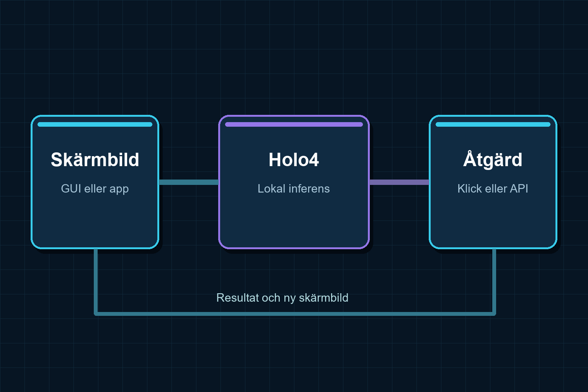Click the "Holo4" title
Viewport: 588px width, 392px height.
point(294,160)
